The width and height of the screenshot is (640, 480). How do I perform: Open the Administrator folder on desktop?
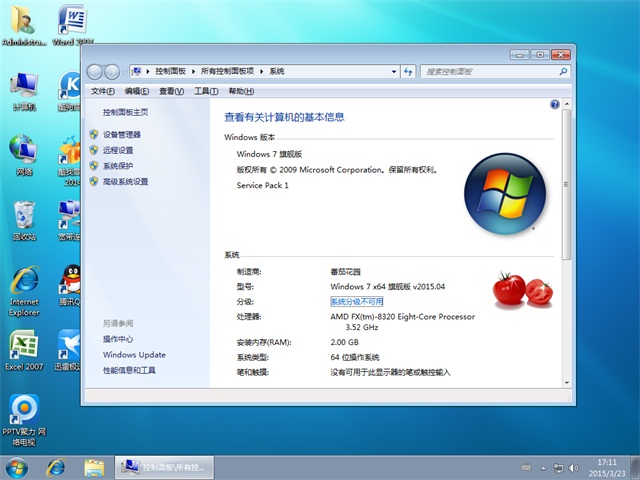pyautogui.click(x=24, y=24)
